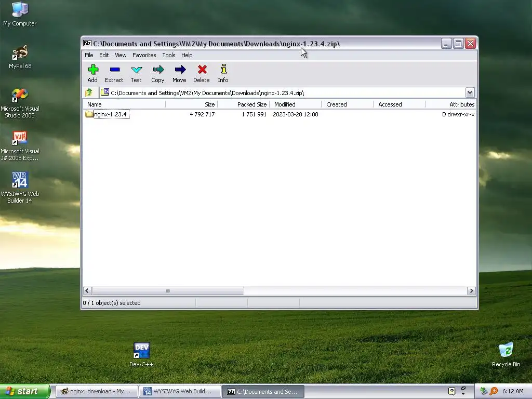Viewport: 532px width, 399px height.
Task: Click the 6:12 AM taskbar clock
Action: (513, 391)
